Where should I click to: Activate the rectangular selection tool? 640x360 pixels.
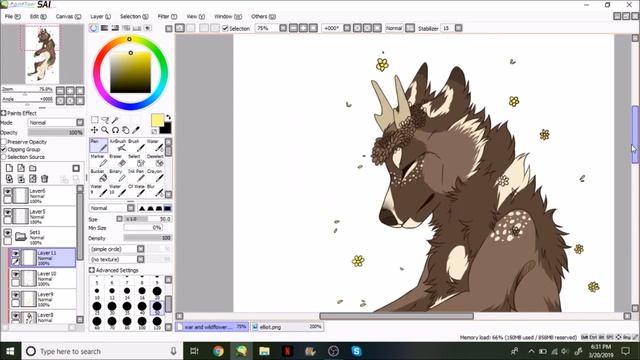click(95, 120)
